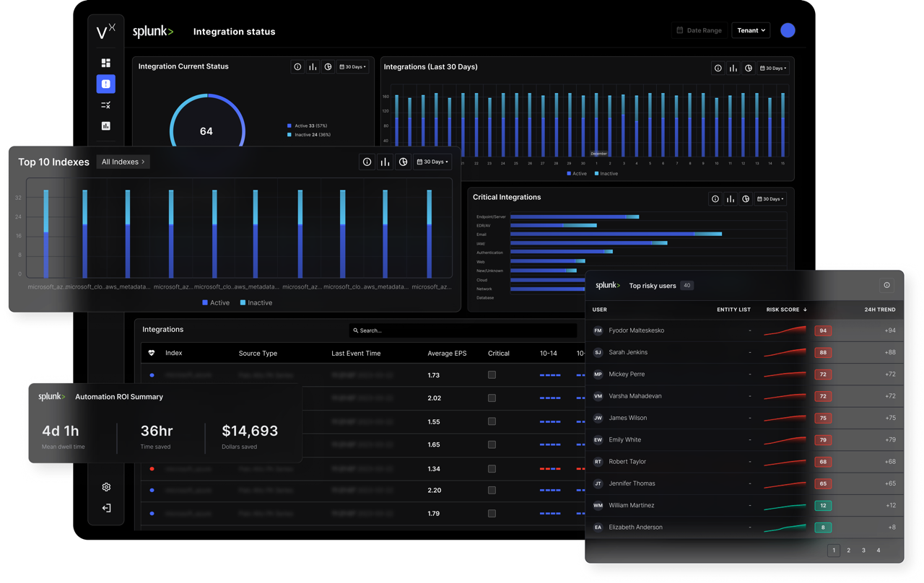
Task: Sort by Risk Score column arrow
Action: (x=805, y=310)
